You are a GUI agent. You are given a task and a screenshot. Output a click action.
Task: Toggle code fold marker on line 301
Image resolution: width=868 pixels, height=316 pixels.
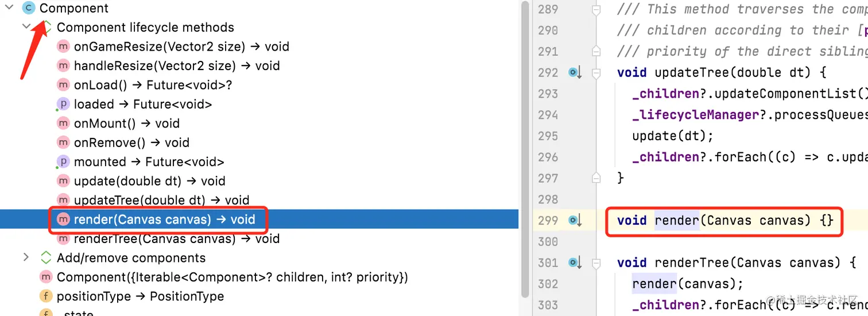pyautogui.click(x=596, y=263)
